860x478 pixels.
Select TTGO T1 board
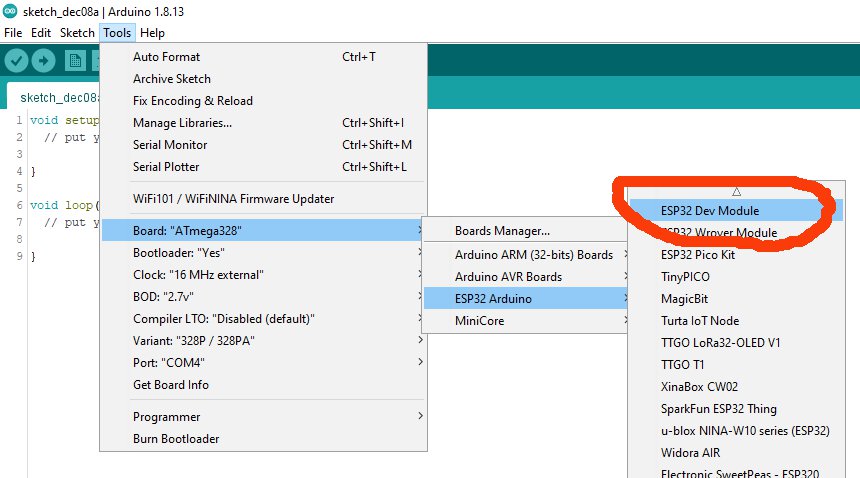tap(736, 364)
